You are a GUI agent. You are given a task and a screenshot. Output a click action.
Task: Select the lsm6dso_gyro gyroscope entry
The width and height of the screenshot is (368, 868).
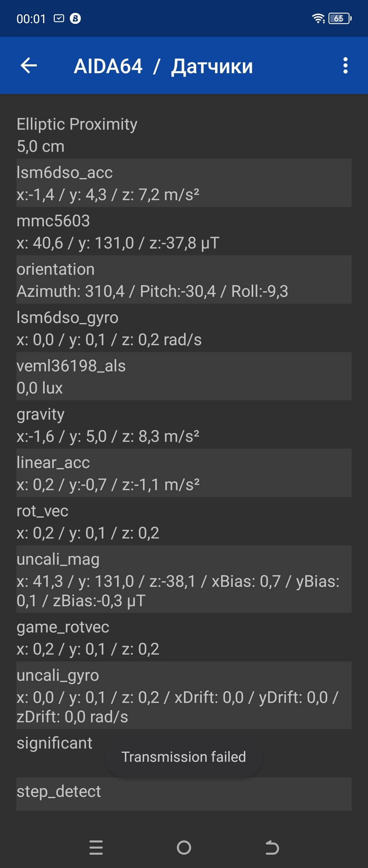[x=184, y=328]
